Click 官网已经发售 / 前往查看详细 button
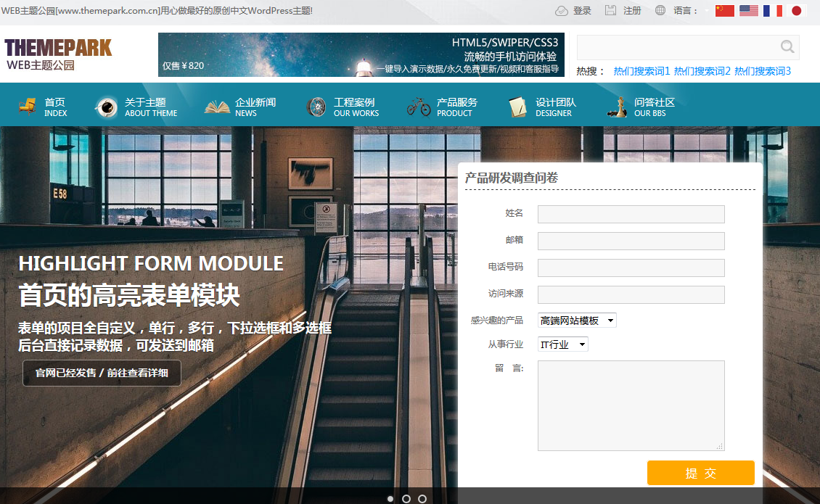This screenshot has height=504, width=820. 102,373
